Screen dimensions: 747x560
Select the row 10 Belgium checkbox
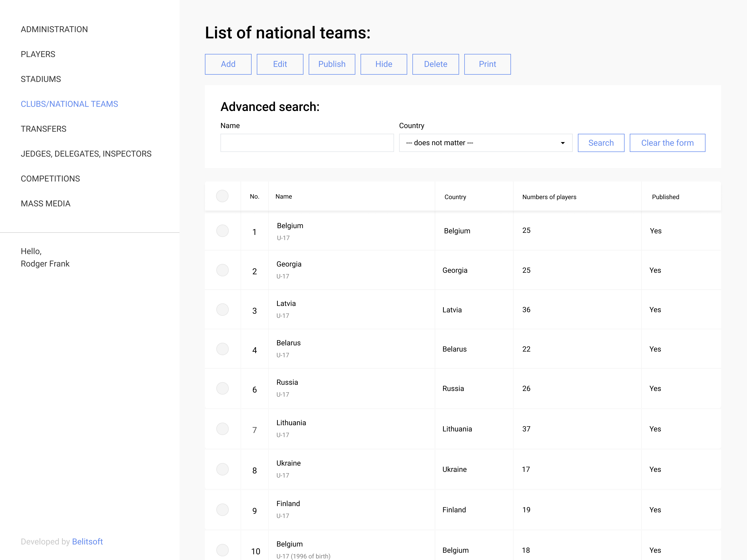point(223,550)
